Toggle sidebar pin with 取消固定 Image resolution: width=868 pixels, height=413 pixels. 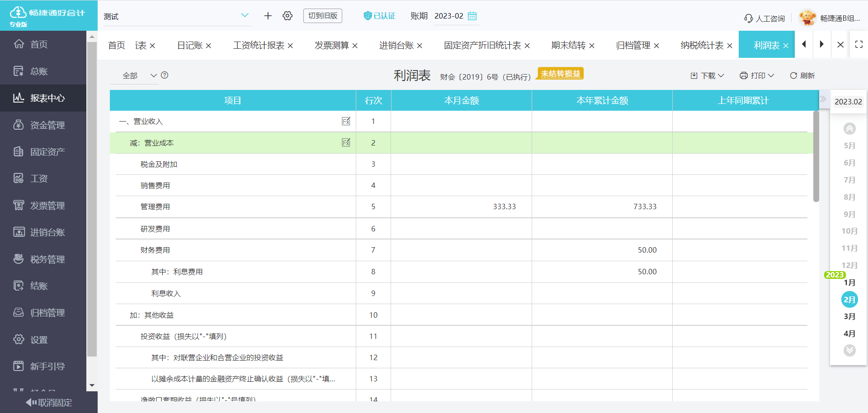49,402
